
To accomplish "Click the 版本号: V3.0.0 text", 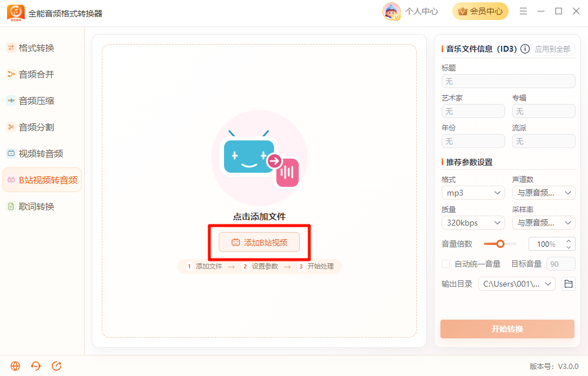I will point(554,366).
